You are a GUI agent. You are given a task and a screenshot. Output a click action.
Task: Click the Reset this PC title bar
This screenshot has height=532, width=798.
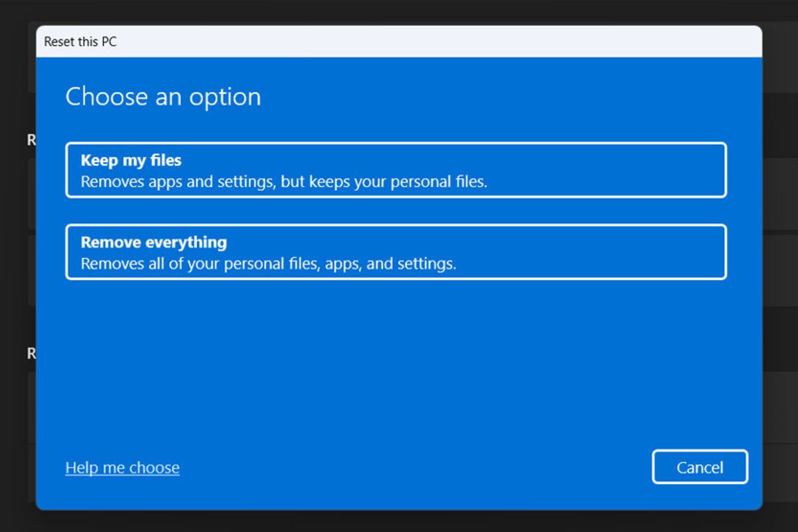point(399,41)
